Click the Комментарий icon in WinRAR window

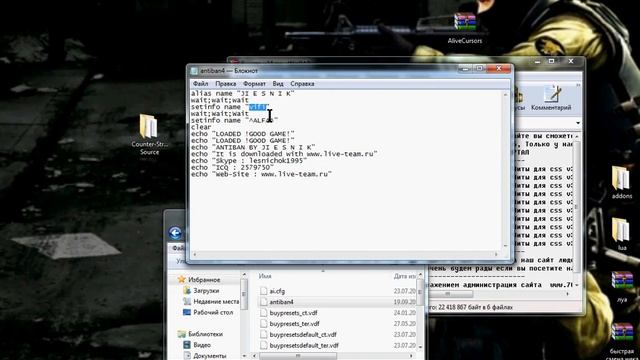[x=551, y=98]
